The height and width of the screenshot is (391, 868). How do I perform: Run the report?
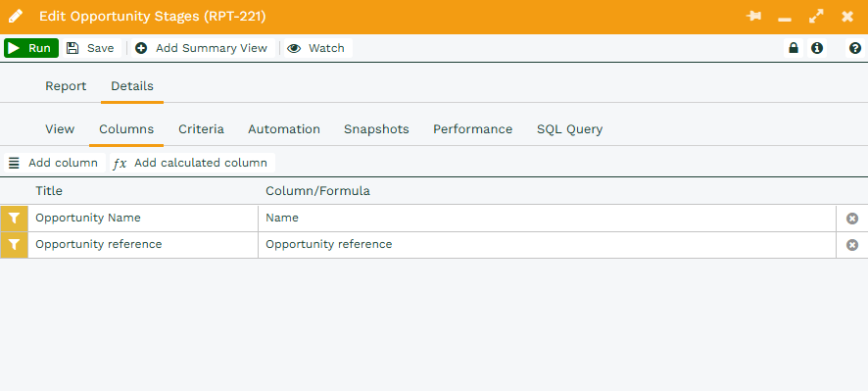pos(31,48)
